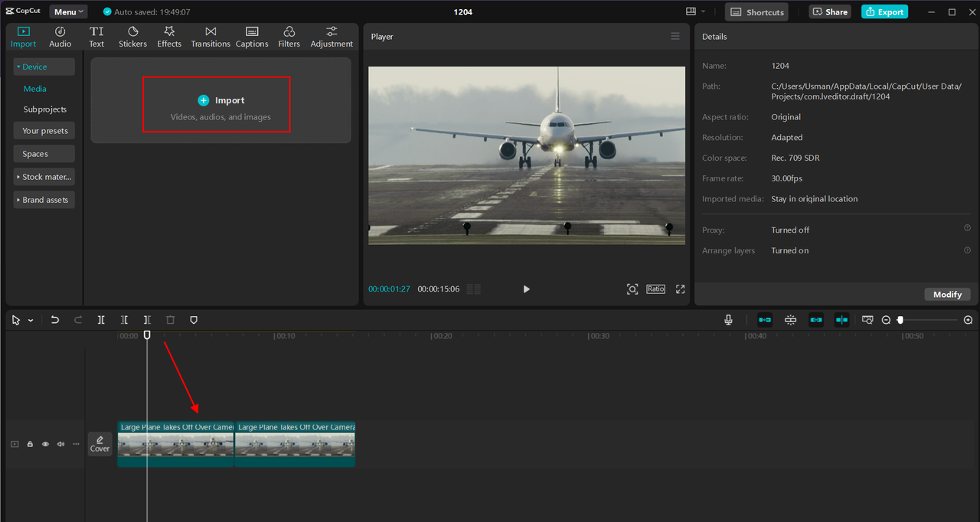Switch to the Effects tab
This screenshot has height=522, width=980.
[x=169, y=37]
